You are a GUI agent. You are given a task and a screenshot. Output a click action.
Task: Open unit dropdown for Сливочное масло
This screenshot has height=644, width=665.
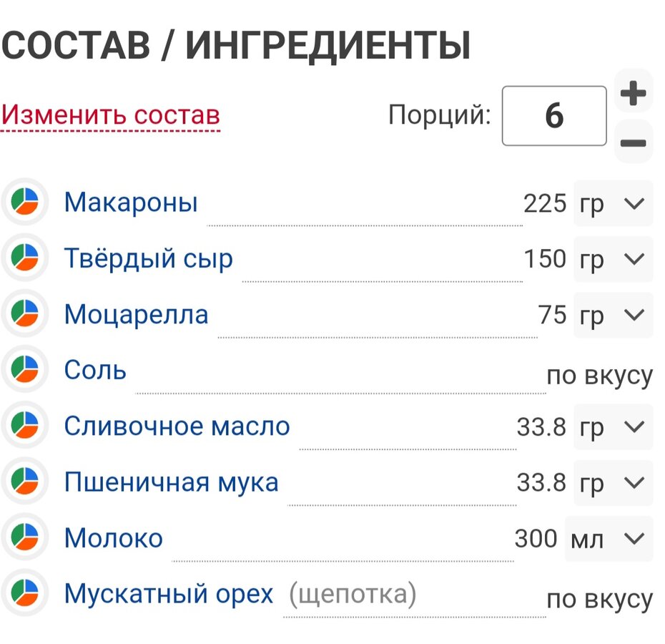(614, 427)
